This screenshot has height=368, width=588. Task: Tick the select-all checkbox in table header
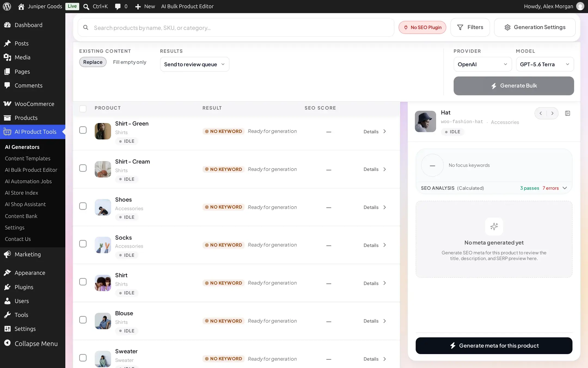[83, 108]
